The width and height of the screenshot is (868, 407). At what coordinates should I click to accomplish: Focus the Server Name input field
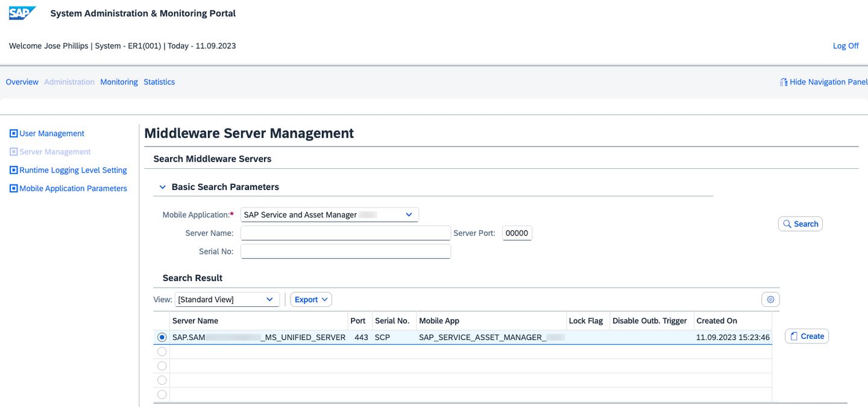[x=345, y=233]
